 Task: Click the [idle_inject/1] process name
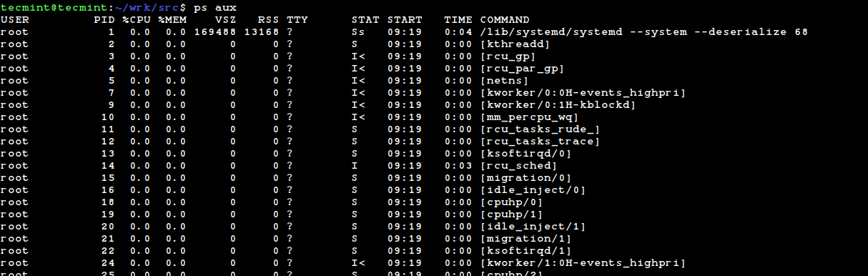point(533,227)
